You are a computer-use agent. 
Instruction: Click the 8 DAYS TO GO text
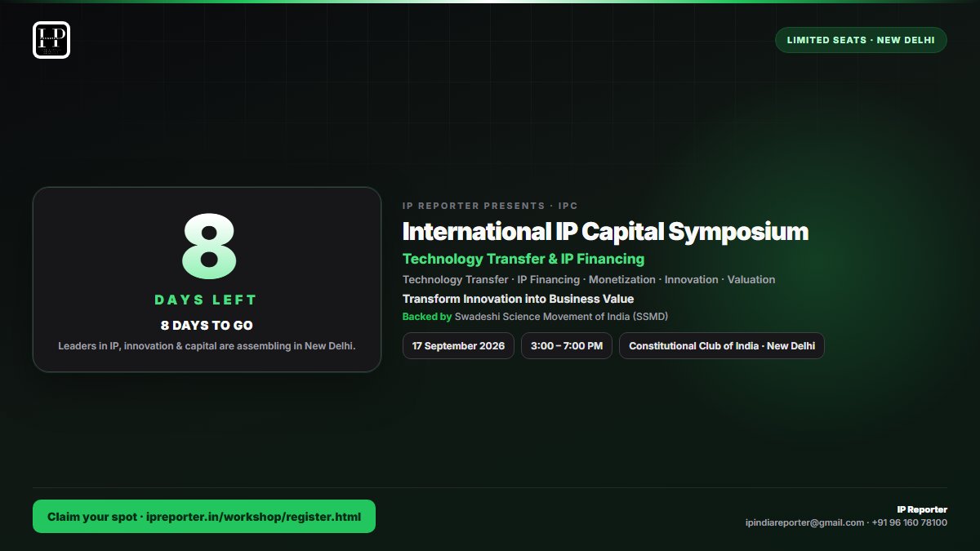tap(207, 325)
